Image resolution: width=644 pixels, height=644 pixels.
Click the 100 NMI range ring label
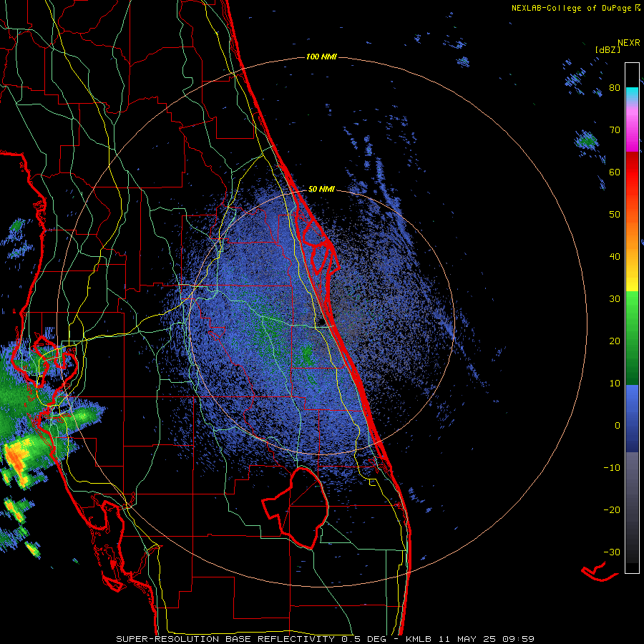point(321,57)
